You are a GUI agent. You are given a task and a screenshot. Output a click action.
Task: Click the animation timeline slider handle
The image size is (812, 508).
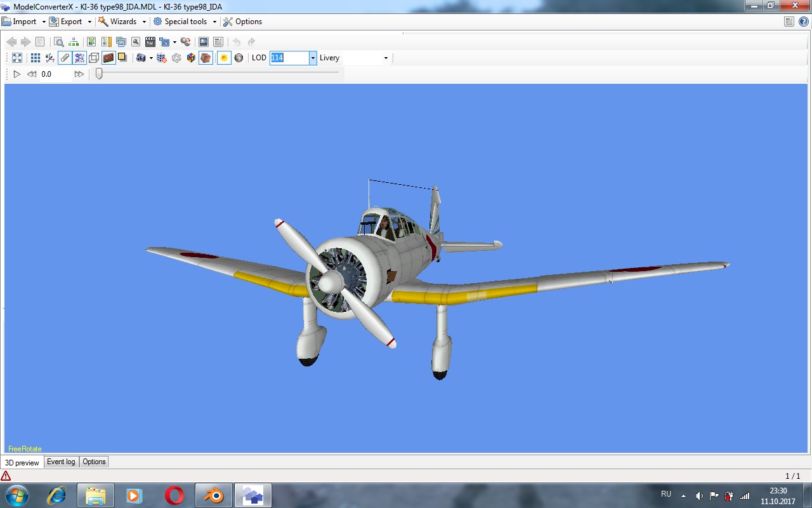(x=99, y=74)
